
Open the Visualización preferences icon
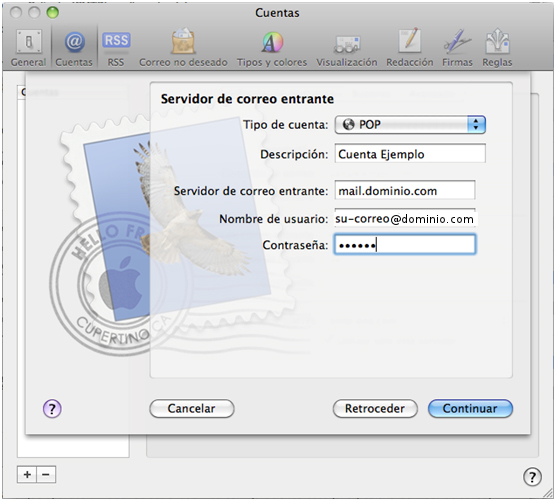coord(347,48)
